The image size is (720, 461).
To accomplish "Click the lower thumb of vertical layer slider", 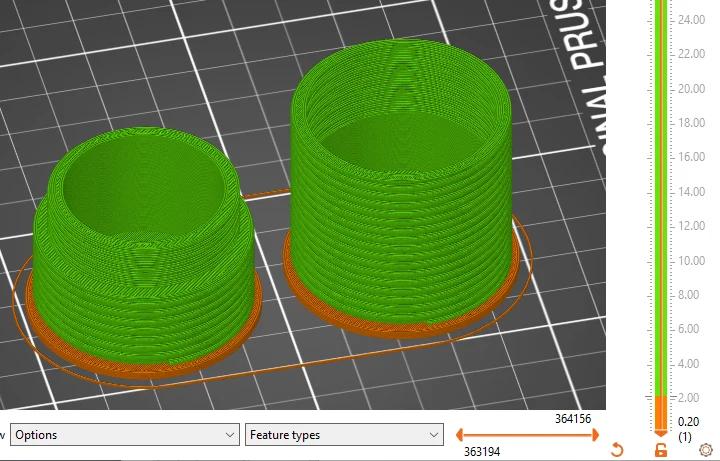I will [661, 433].
